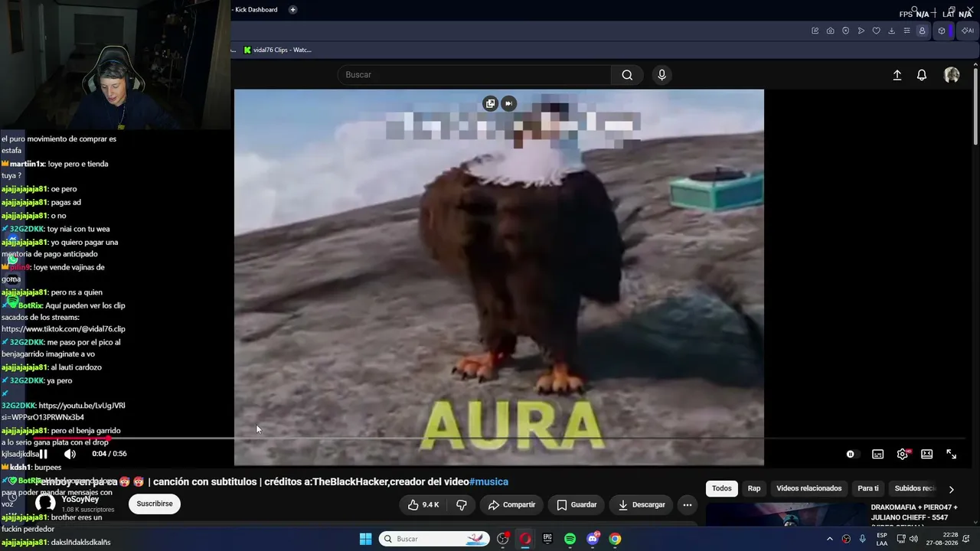Open the more actions three-dot menu
Image resolution: width=980 pixels, height=551 pixels.
[x=688, y=505]
